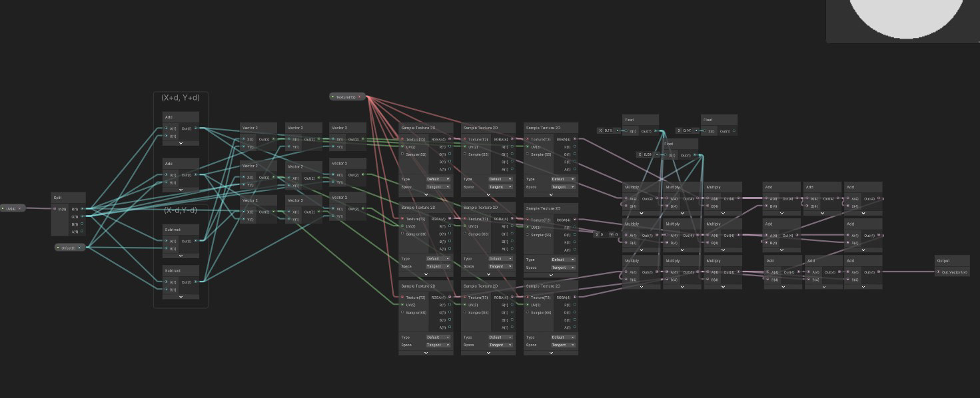Click the G(1) output port on Split
The image size is (980, 398).
(82, 216)
